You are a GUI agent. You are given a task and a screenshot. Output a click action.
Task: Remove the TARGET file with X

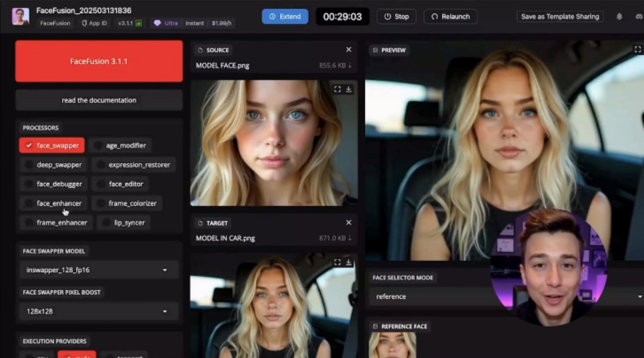pos(348,223)
